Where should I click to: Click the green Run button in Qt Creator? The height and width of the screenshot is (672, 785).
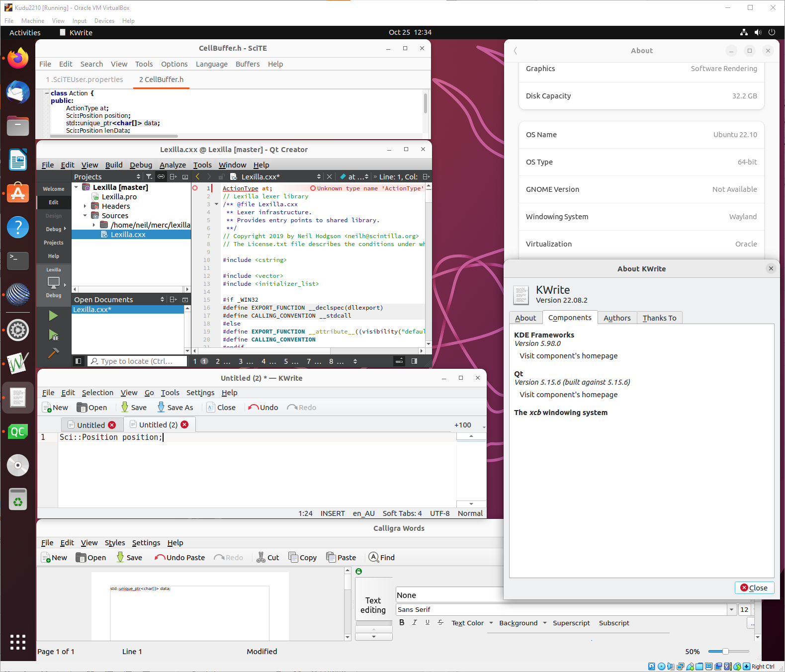pyautogui.click(x=53, y=316)
